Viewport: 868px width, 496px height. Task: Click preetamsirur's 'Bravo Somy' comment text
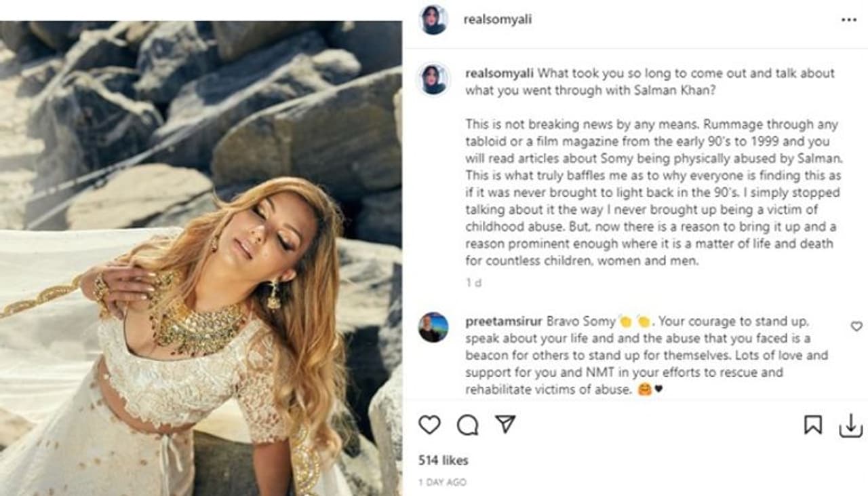[x=637, y=355]
